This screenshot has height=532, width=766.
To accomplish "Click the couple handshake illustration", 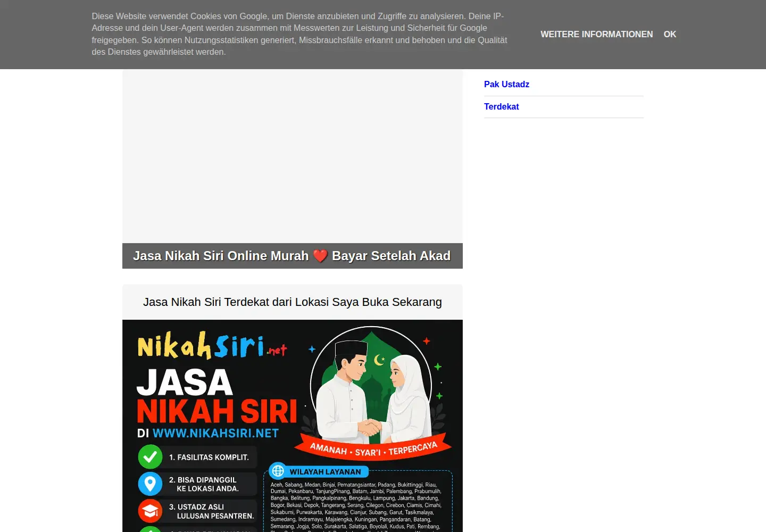I will 372,391.
